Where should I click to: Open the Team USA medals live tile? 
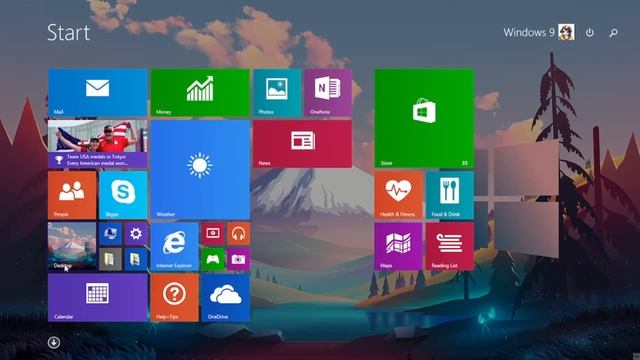pos(98,144)
